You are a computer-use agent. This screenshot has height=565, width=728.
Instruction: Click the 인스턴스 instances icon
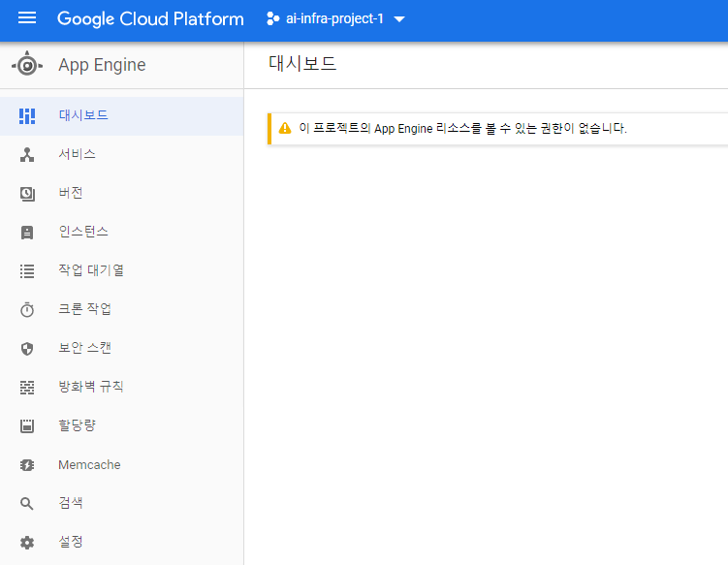coord(27,233)
